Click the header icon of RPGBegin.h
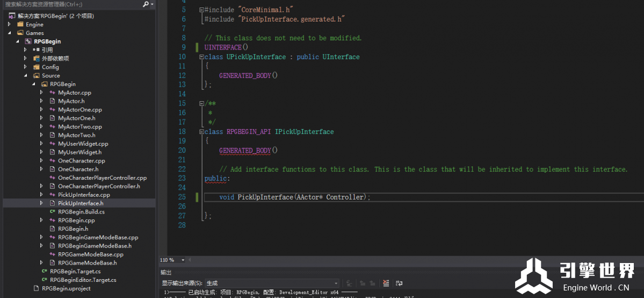 click(52, 229)
